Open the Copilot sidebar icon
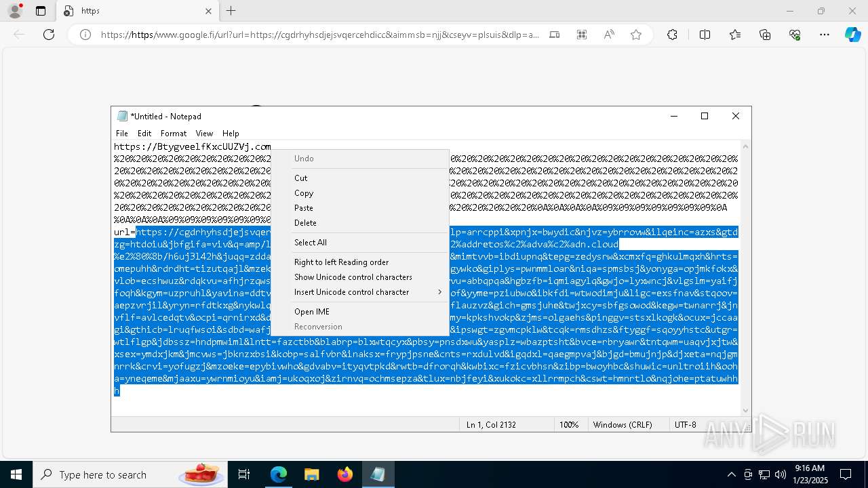The image size is (868, 488). click(x=852, y=35)
